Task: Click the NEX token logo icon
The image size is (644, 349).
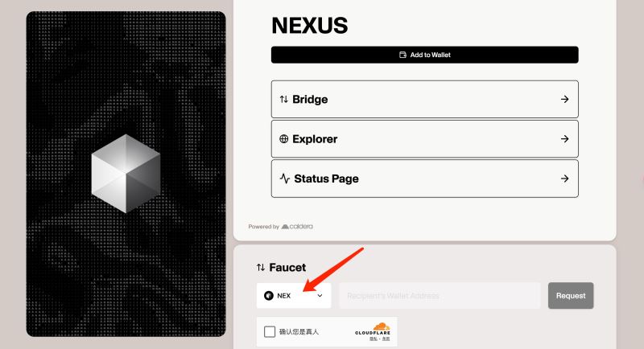Action: tap(269, 296)
